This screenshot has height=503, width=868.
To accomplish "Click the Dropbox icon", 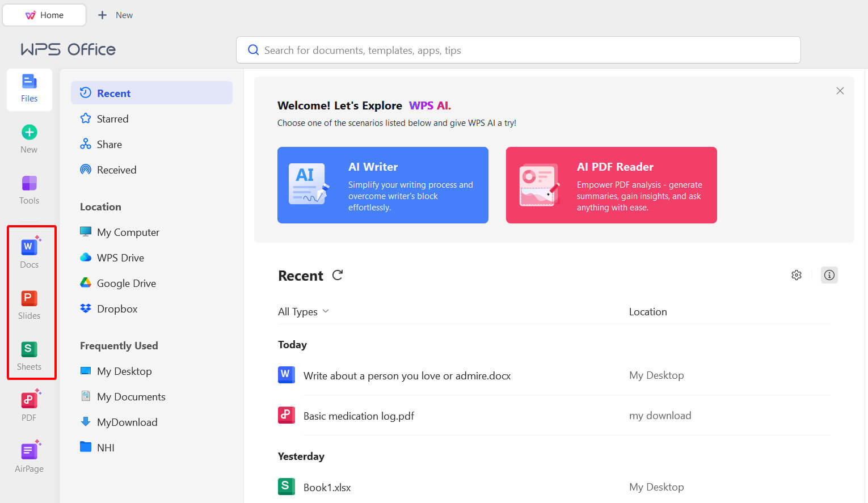I will [86, 308].
